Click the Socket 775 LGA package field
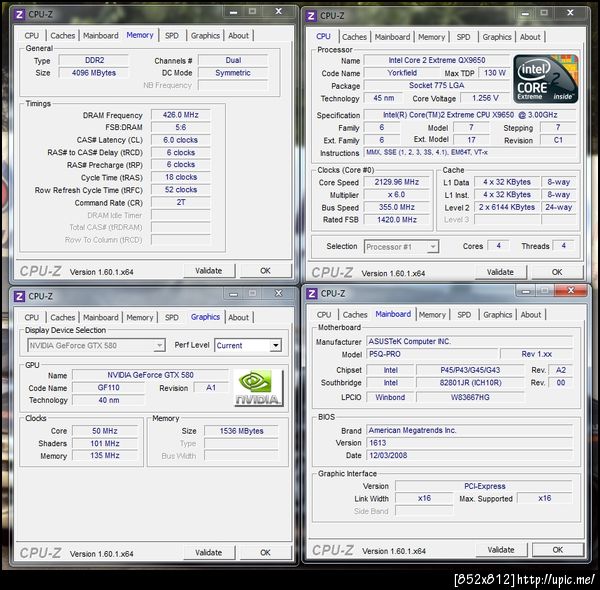Viewport: 600px width, 590px height. (437, 85)
